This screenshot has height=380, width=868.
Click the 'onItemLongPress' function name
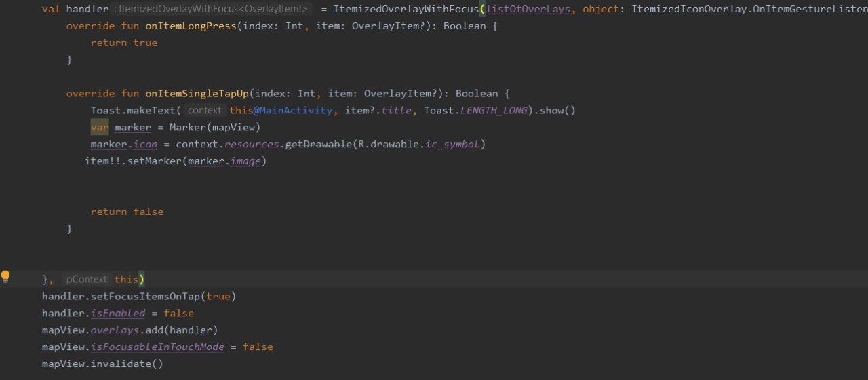click(191, 26)
